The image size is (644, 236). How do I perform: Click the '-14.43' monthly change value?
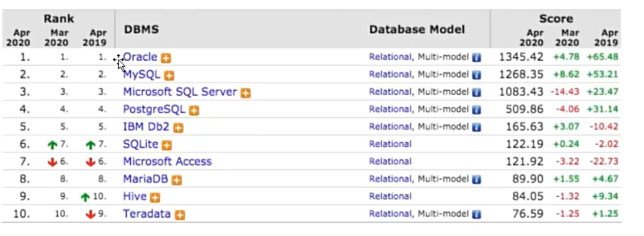(565, 92)
